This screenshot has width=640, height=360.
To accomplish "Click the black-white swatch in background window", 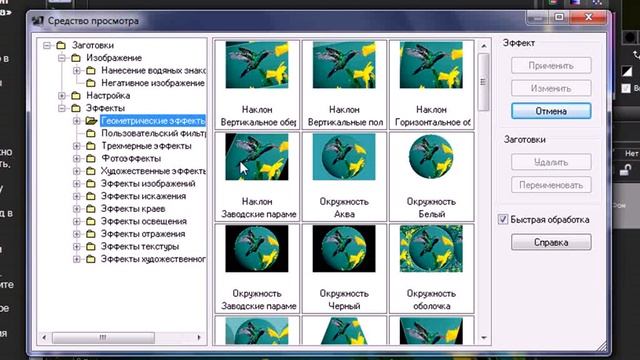I will click(627, 71).
